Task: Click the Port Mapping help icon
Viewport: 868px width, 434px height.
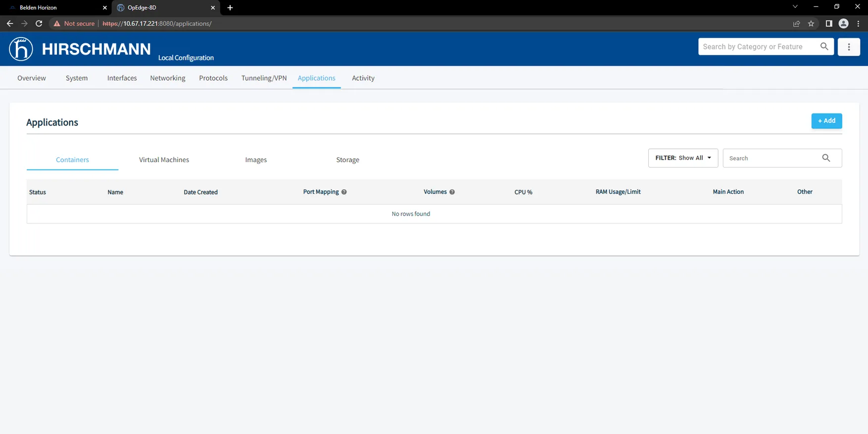Action: pyautogui.click(x=344, y=192)
